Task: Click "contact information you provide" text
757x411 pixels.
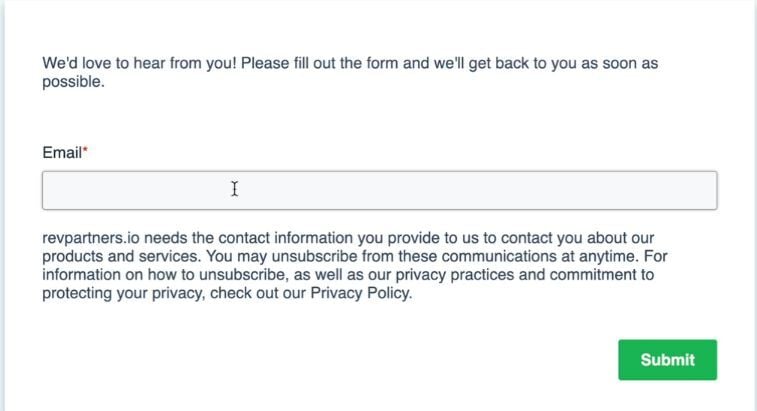Action: tap(329, 238)
